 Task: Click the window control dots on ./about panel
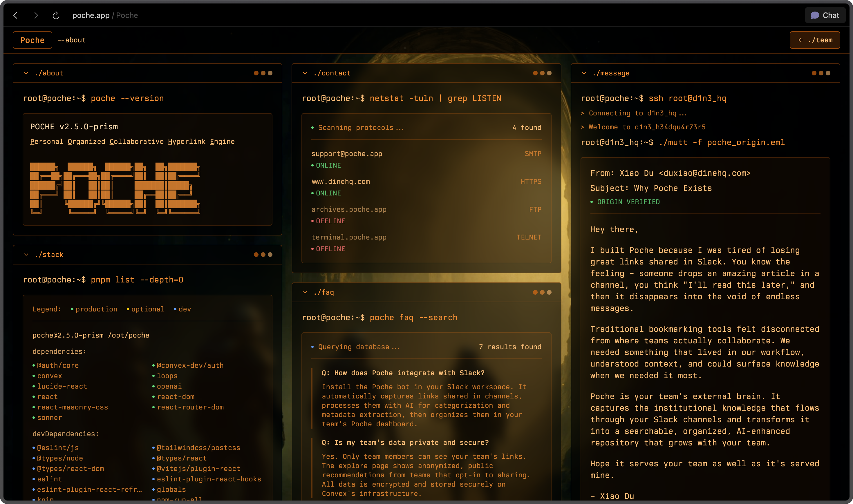pos(263,73)
